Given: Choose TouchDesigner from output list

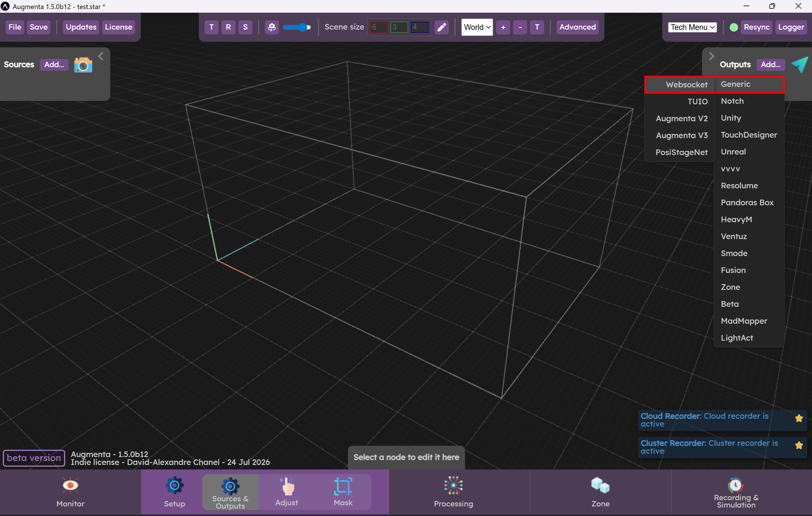Looking at the screenshot, I should [749, 135].
